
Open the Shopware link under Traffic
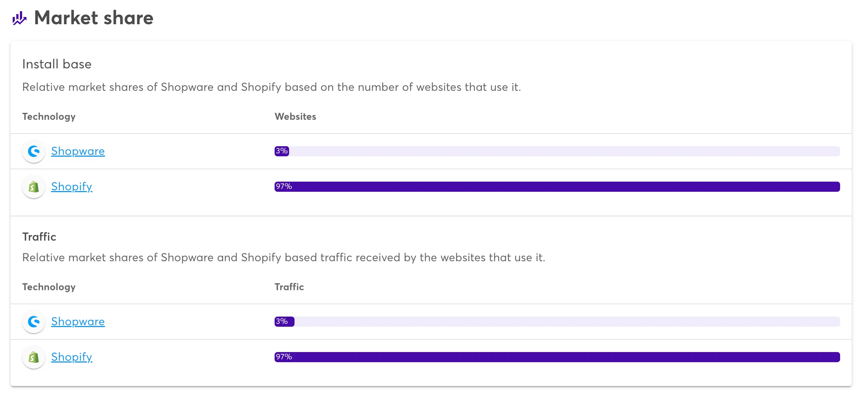tap(78, 322)
